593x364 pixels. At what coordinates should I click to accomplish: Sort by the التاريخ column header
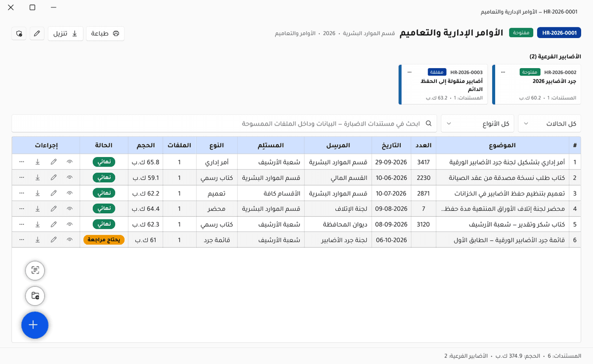[x=391, y=145]
